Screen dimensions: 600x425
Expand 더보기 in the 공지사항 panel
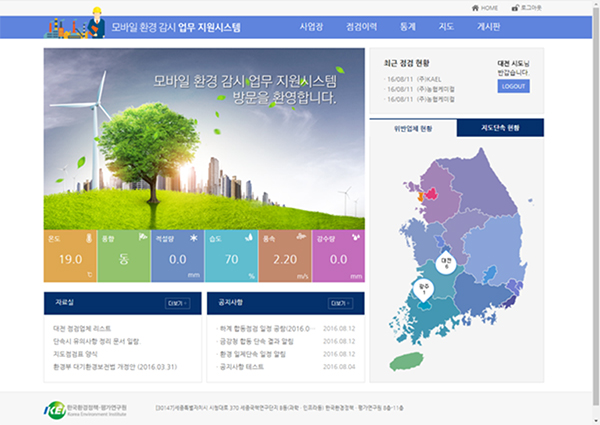coord(337,302)
